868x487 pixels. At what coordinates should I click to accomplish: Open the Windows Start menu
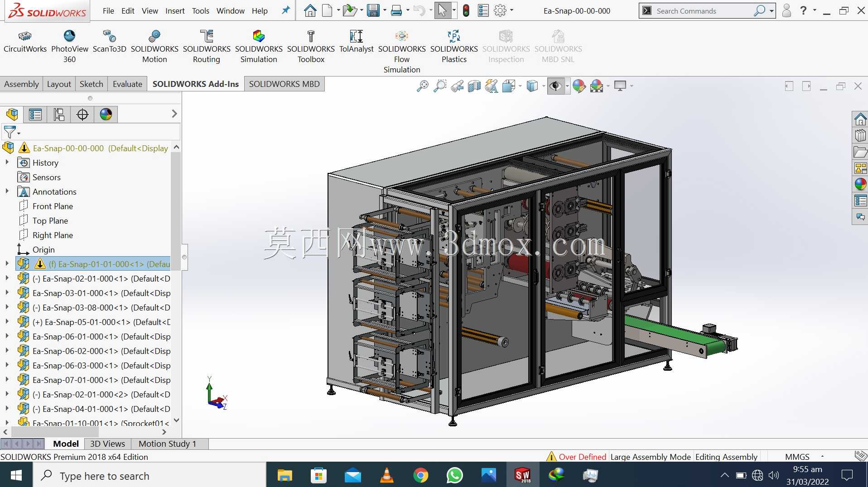pos(16,475)
